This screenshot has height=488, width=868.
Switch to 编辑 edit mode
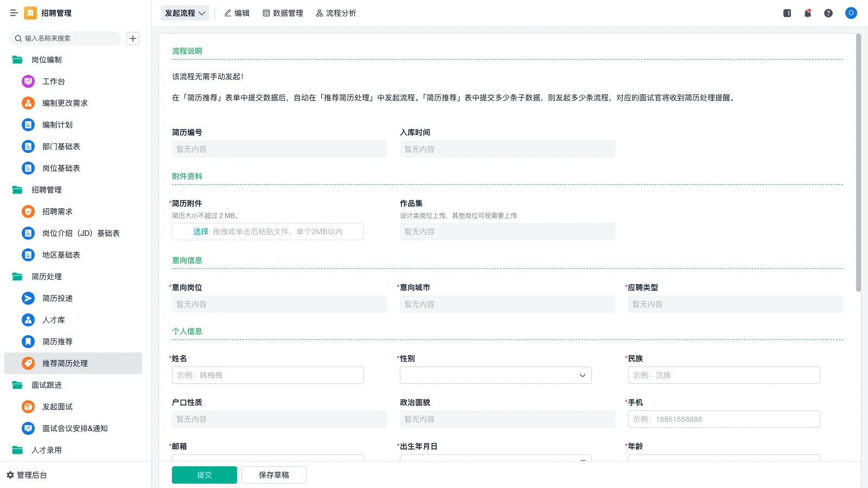(x=237, y=13)
